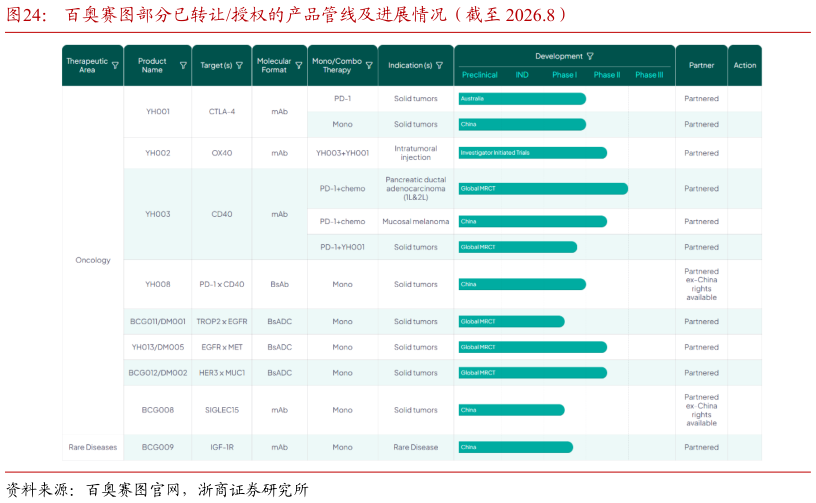Click 'Pancreatic ductal adenocarcinoma (1L&2L)' indication
The image size is (816, 503).
coord(415,188)
